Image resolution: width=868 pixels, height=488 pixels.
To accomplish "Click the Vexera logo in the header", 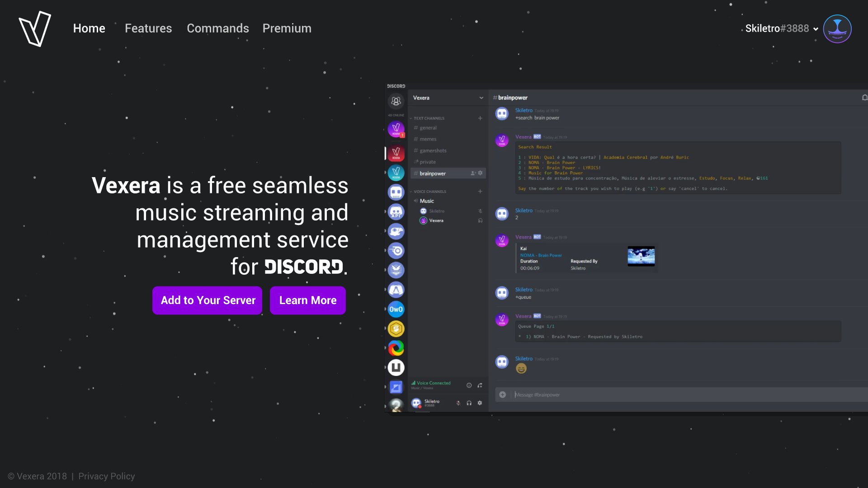I will pyautogui.click(x=35, y=28).
